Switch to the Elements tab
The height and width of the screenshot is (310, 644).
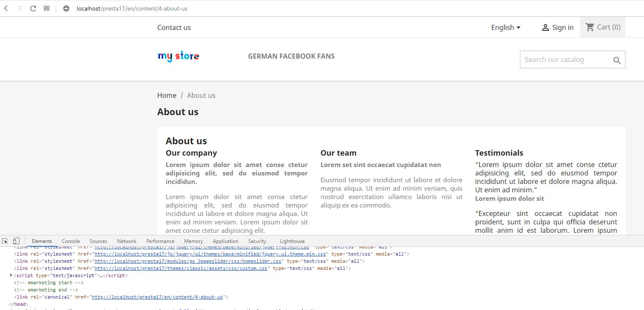pyautogui.click(x=42, y=241)
